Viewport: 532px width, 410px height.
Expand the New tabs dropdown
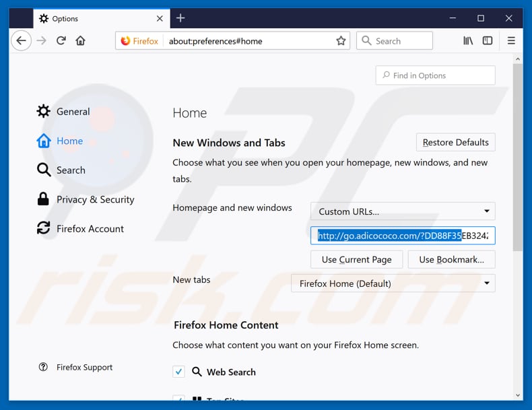pyautogui.click(x=393, y=283)
